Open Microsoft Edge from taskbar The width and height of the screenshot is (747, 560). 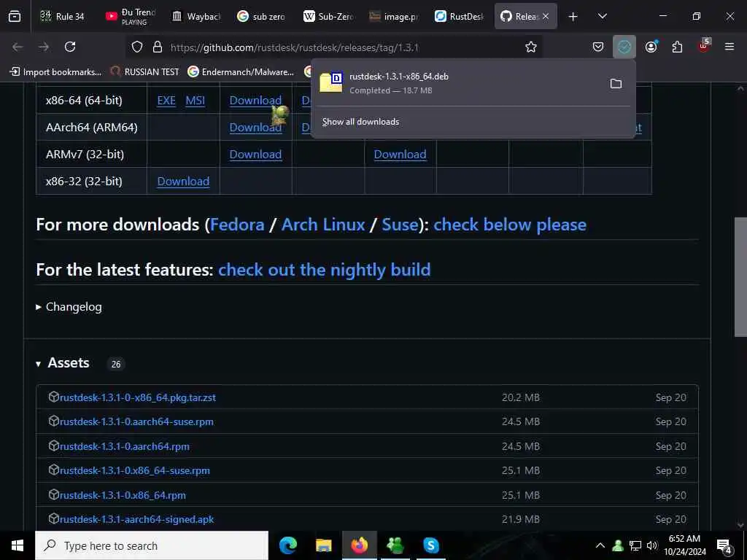click(288, 545)
